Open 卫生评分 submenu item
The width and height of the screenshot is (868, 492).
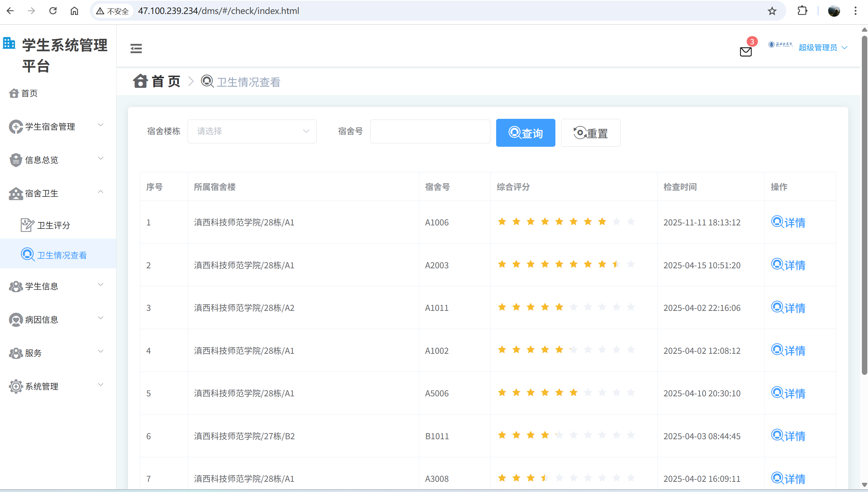click(54, 225)
